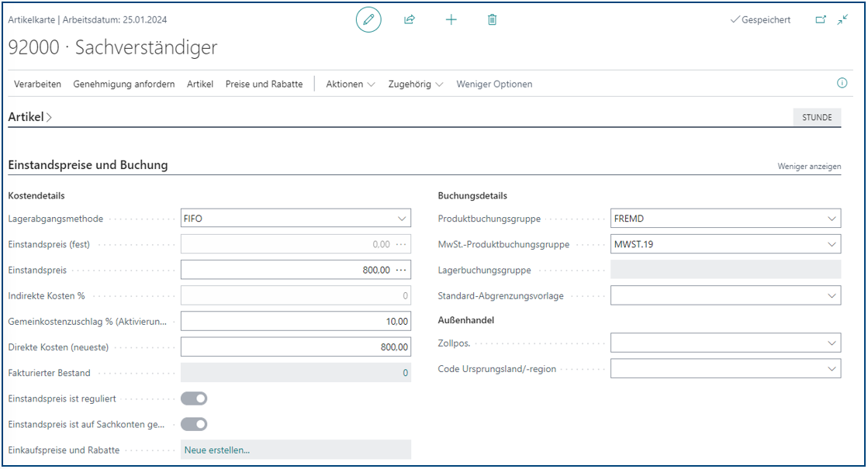Image resolution: width=868 pixels, height=469 pixels.
Task: Click the Kostendetails group label
Action: tap(36, 196)
